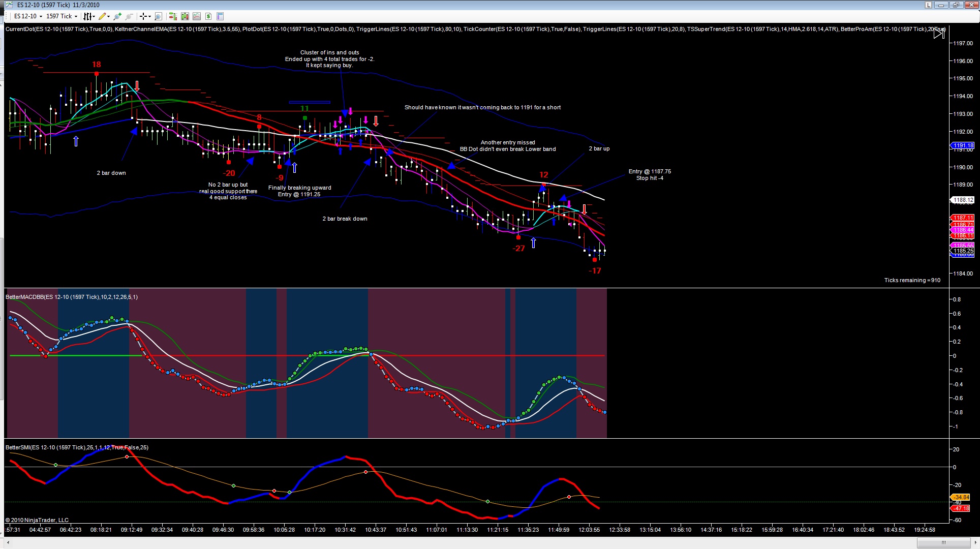
Task: Open the chart trader panel icon
Action: coord(173,16)
